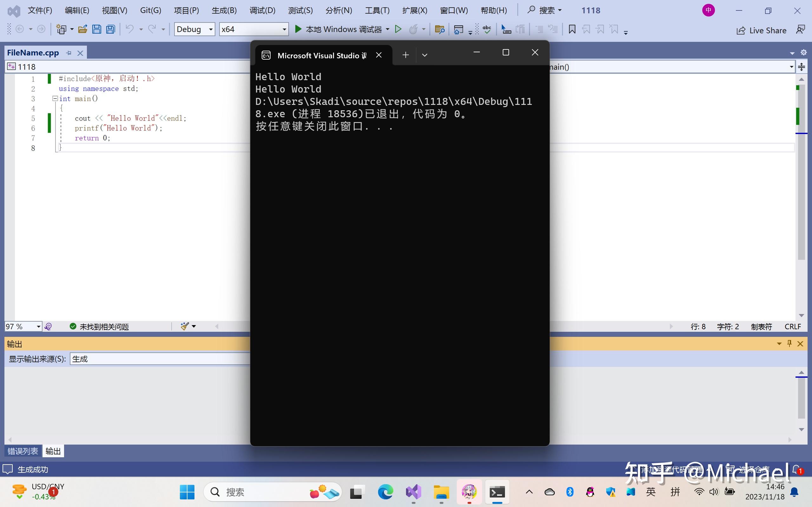The height and width of the screenshot is (507, 812).
Task: Click the Save All toolbar icon
Action: point(111,29)
